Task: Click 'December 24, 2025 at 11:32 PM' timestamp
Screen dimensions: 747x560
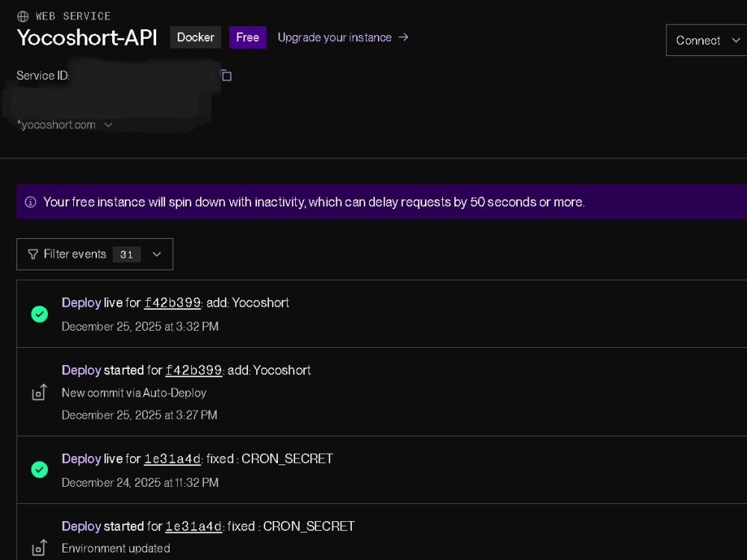Action: tap(140, 483)
